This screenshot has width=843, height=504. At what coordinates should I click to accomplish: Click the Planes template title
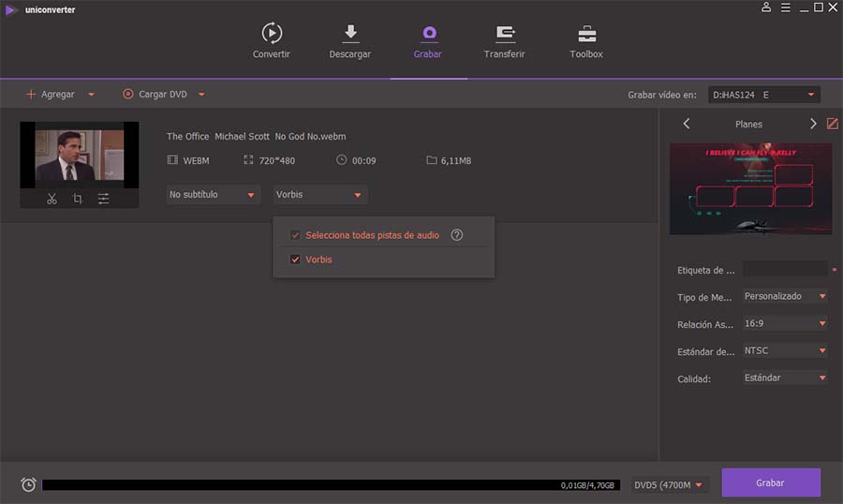[748, 125]
